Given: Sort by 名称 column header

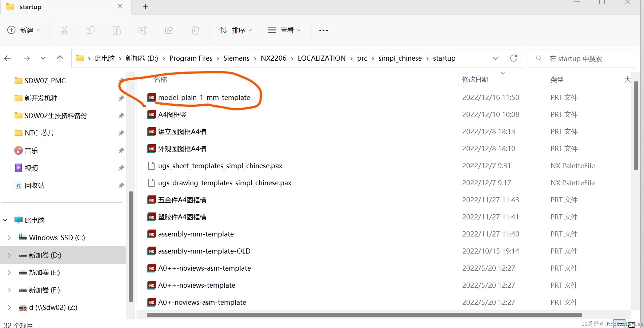Looking at the screenshot, I should 160,79.
